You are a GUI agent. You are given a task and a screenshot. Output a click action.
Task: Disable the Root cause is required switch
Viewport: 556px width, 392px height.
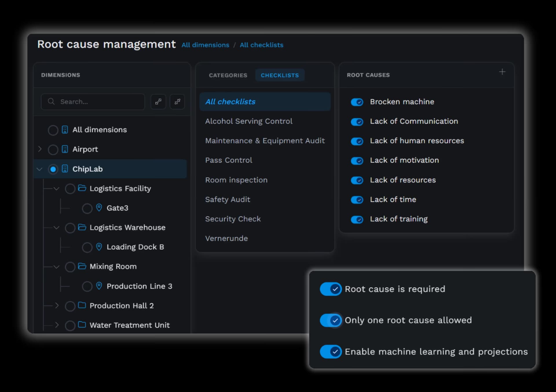(x=331, y=289)
